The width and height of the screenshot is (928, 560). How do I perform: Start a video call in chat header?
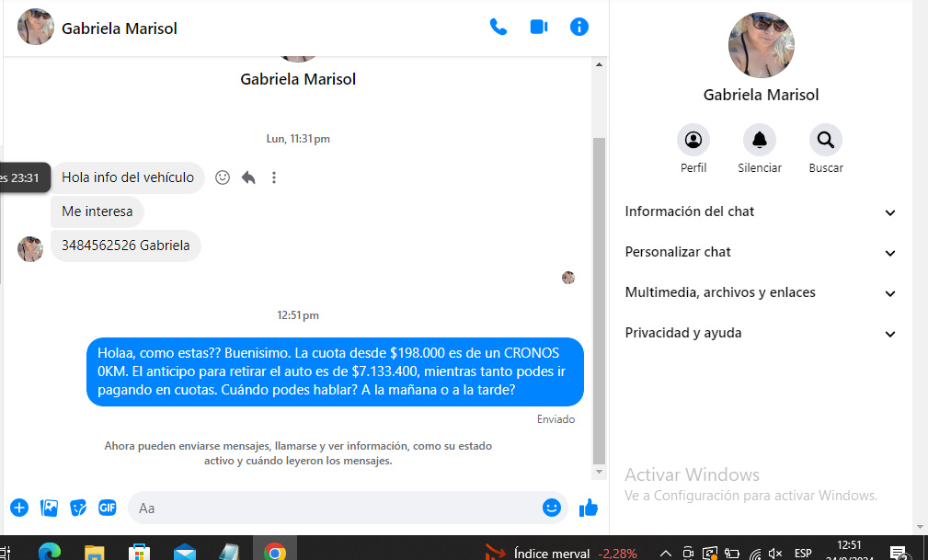click(x=539, y=28)
